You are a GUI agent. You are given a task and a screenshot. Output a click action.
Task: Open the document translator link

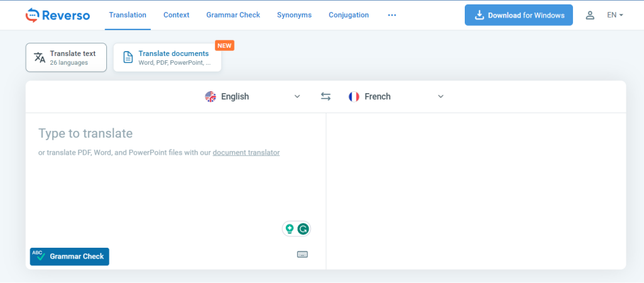pos(246,153)
